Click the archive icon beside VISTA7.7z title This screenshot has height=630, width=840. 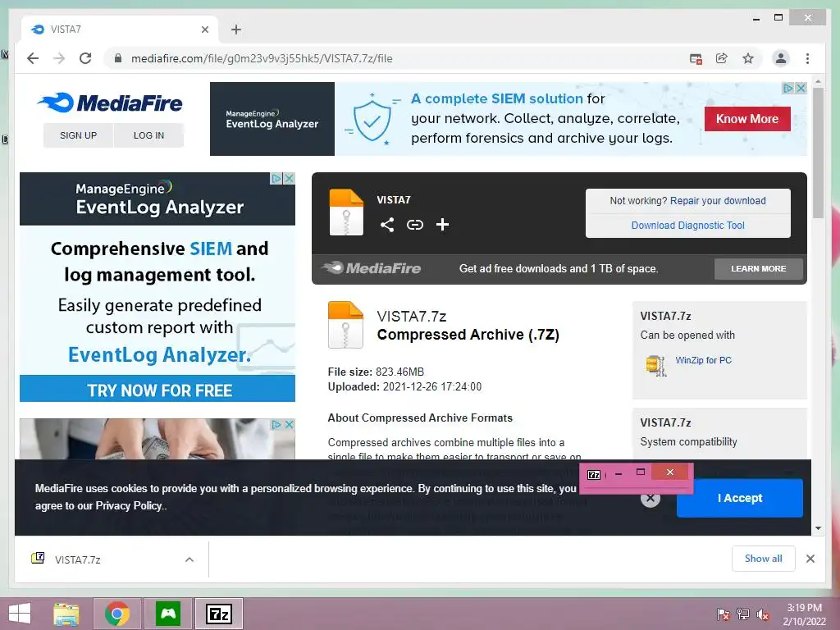pos(345,325)
